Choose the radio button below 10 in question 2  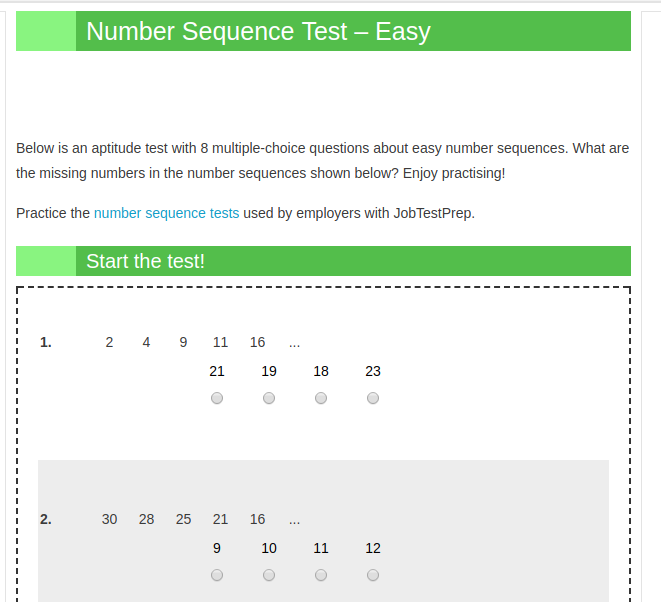pyautogui.click(x=269, y=575)
